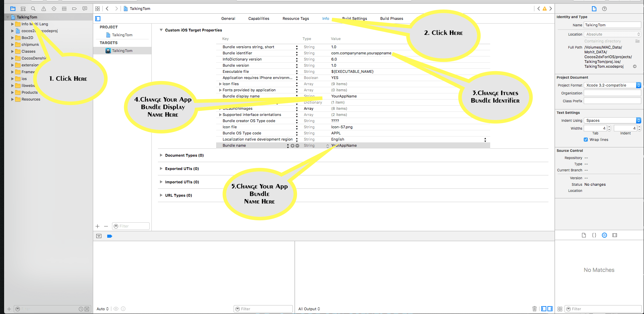Switch to the Build Phases tab
Image resolution: width=644 pixels, height=314 pixels.
pos(392,18)
